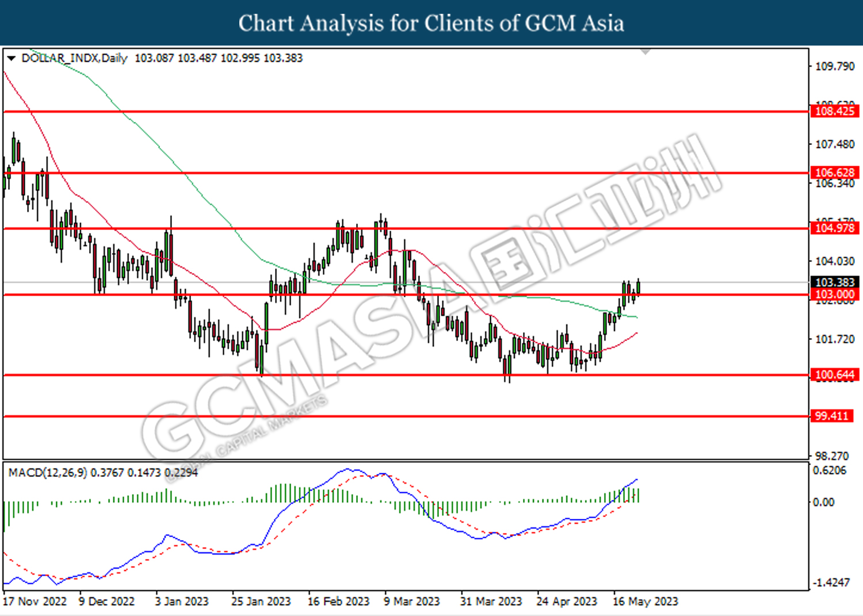The height and width of the screenshot is (616, 863).
Task: Select the 25 Jan 2023 date label
Action: tap(261, 602)
